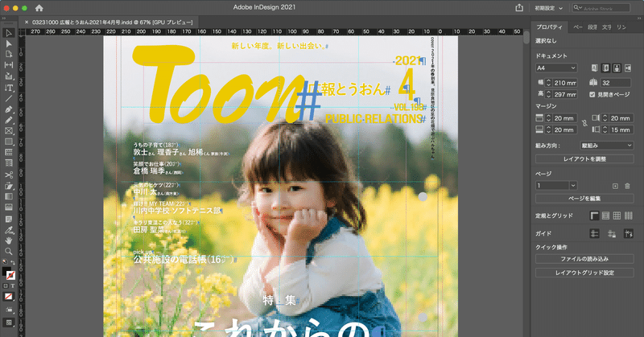Viewport: 644px width, 337px height.
Task: Toggle baseline grid display icon
Action: (605, 216)
